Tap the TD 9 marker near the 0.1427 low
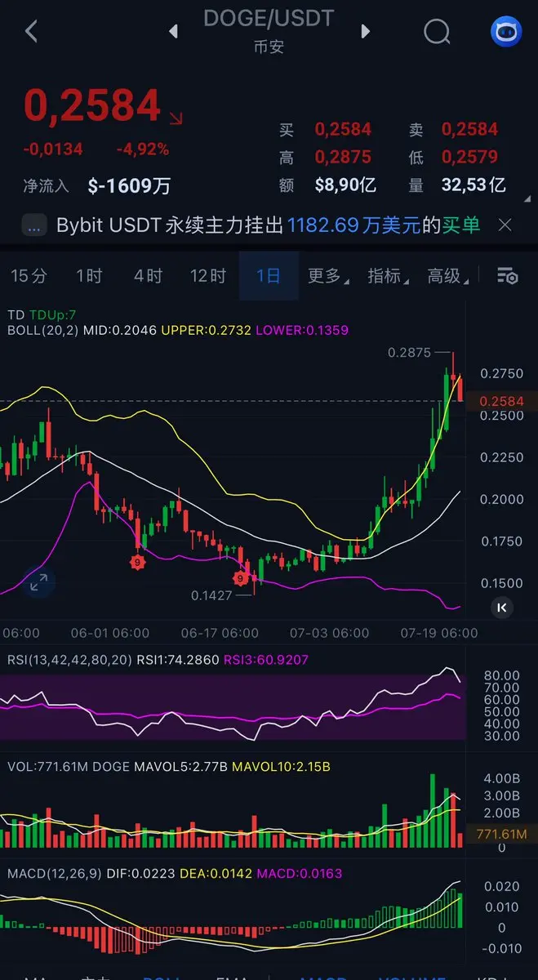This screenshot has height=980, width=538. [x=241, y=578]
